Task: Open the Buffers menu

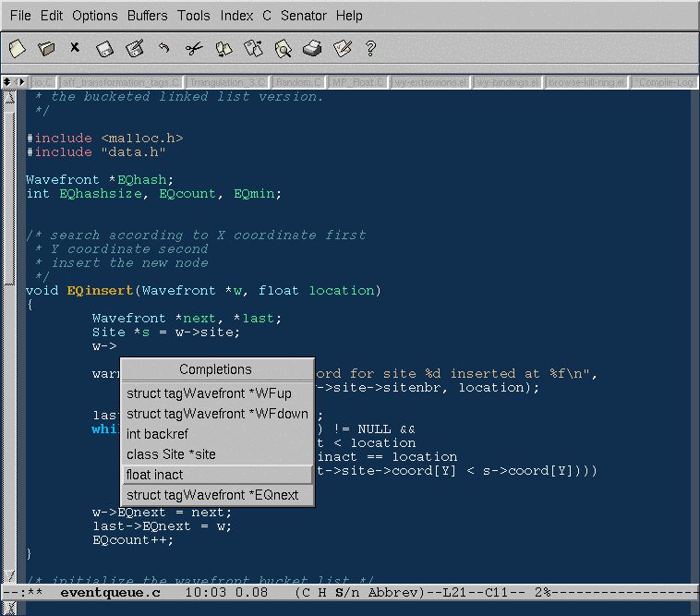Action: (x=148, y=16)
